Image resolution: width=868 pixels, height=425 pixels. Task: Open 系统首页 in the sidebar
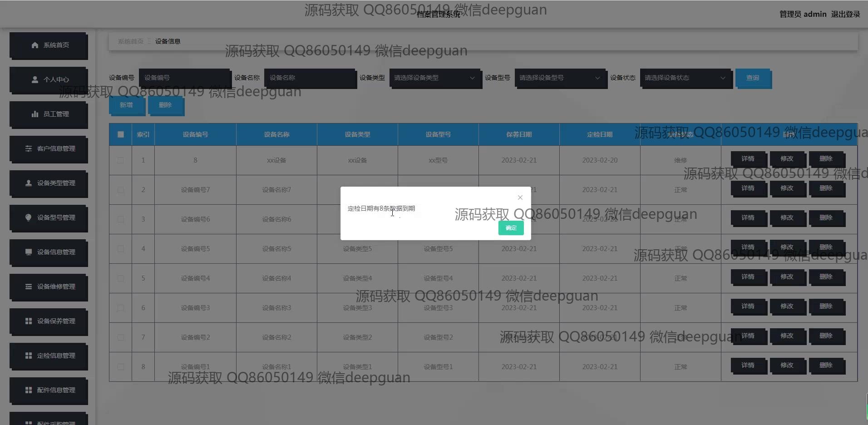tap(48, 45)
